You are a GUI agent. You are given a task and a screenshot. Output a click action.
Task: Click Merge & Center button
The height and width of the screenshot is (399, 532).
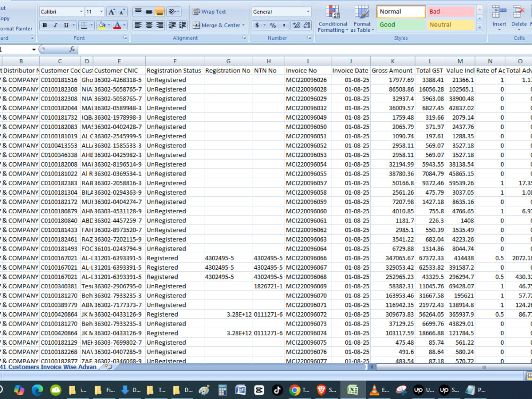pyautogui.click(x=217, y=26)
